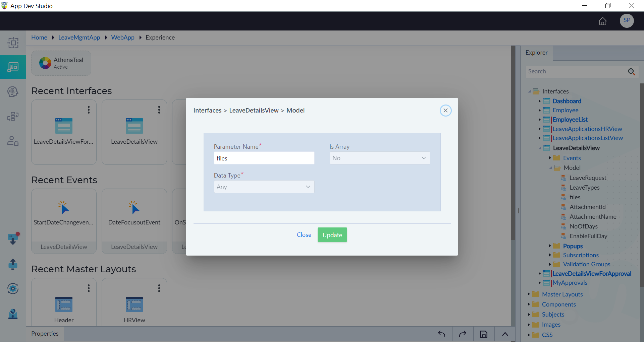Navigate to WebApp breadcrumb
The height and width of the screenshot is (342, 644).
123,38
